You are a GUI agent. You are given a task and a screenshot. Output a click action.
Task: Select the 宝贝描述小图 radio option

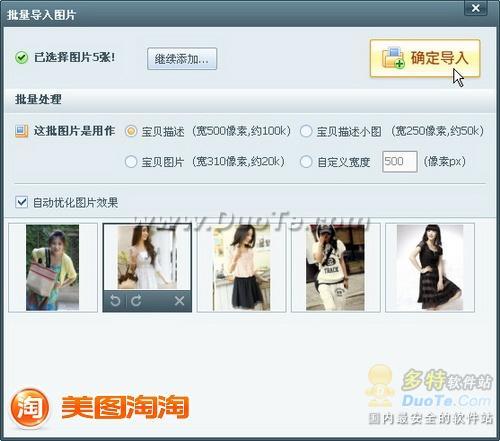point(306,131)
